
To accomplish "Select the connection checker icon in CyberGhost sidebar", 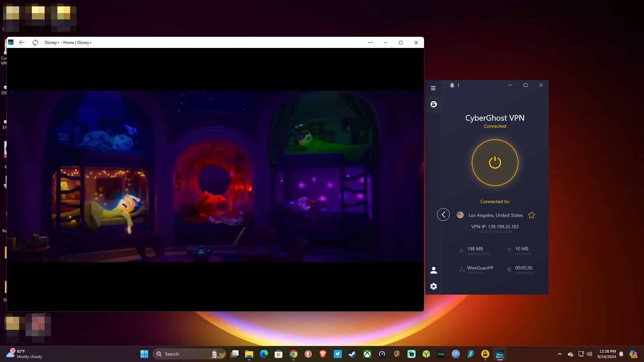I will [434, 104].
